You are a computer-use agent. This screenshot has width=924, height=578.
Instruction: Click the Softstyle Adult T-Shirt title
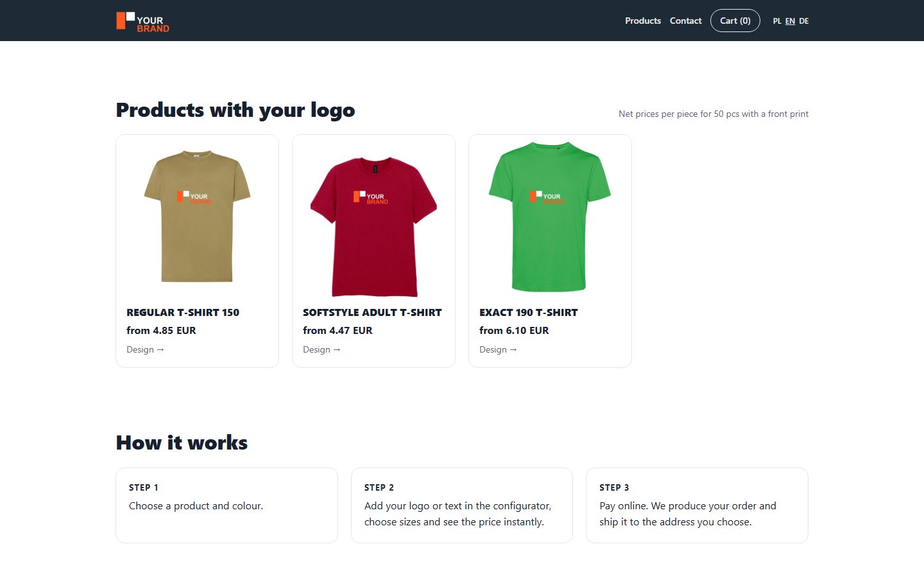(x=372, y=313)
